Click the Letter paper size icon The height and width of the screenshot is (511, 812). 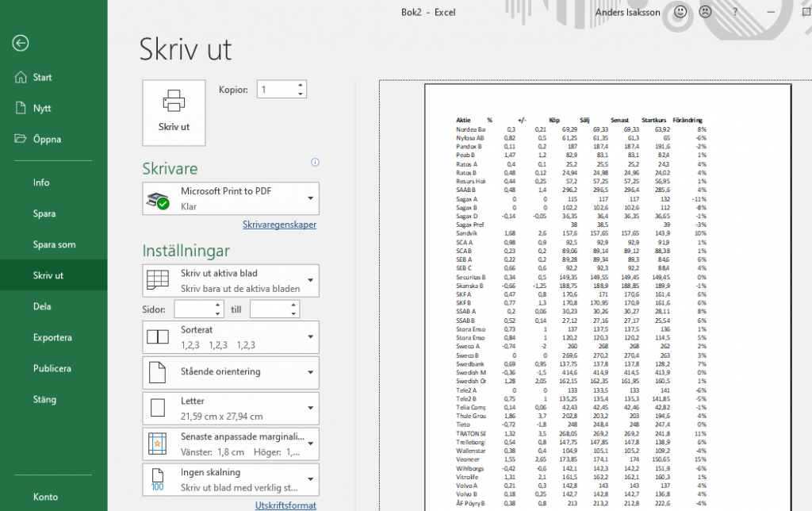click(x=158, y=408)
